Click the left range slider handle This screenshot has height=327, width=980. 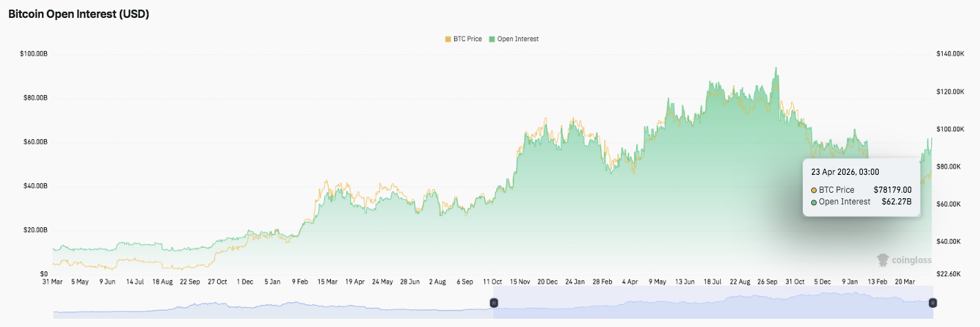tap(493, 303)
